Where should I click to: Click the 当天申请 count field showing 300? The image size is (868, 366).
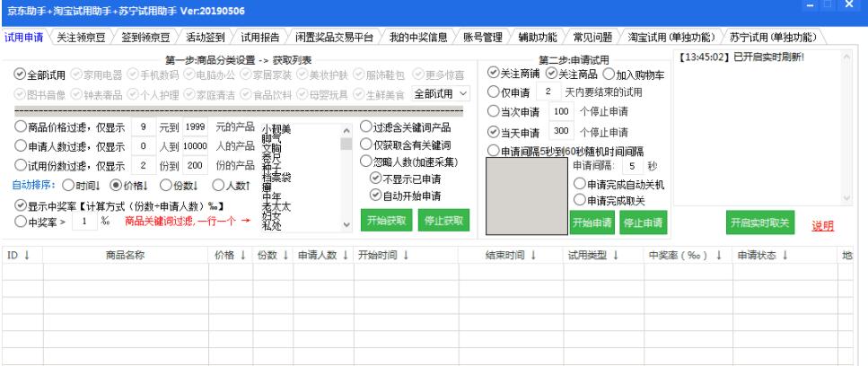click(561, 132)
